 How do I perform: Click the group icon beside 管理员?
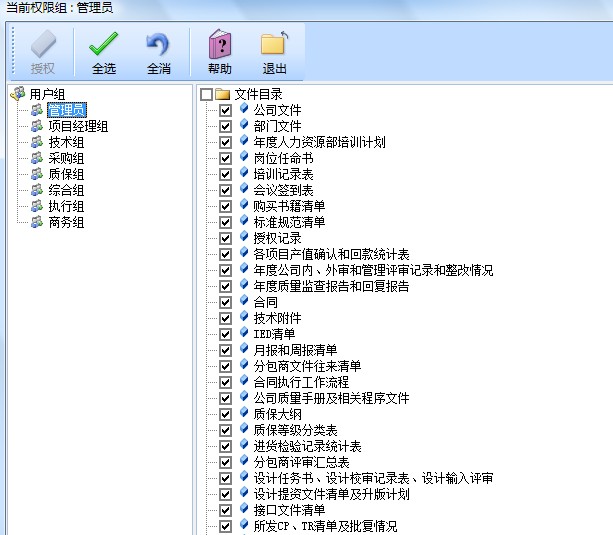37,110
